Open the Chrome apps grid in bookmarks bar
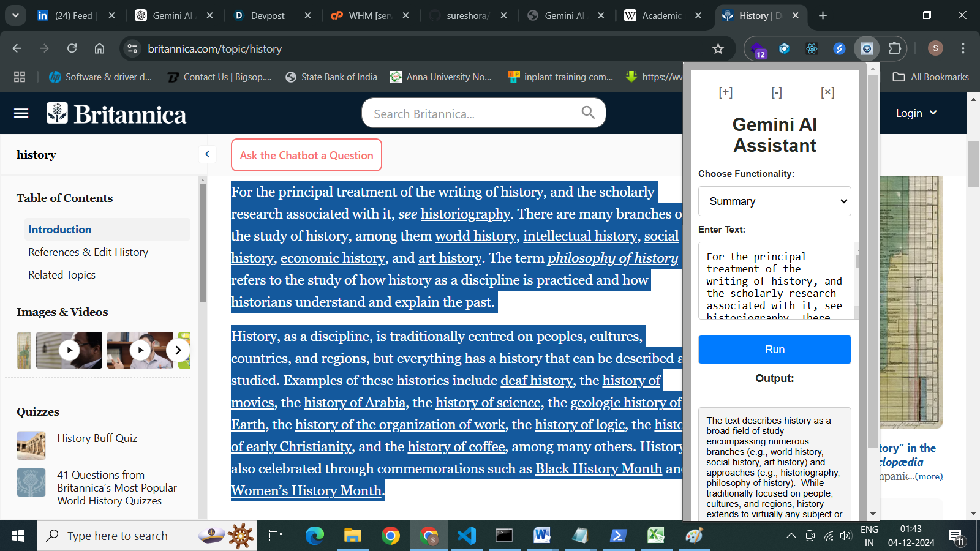Viewport: 980px width, 551px height. (x=20, y=77)
